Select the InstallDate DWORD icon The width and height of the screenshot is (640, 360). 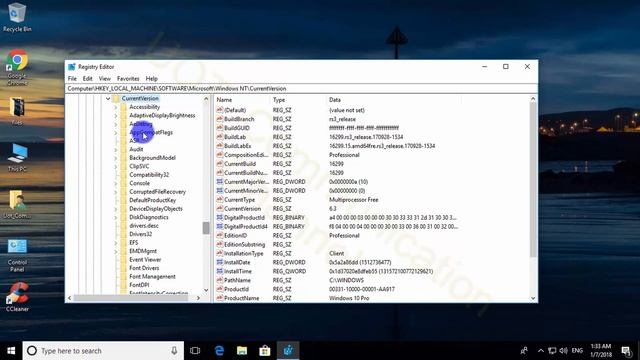click(220, 262)
